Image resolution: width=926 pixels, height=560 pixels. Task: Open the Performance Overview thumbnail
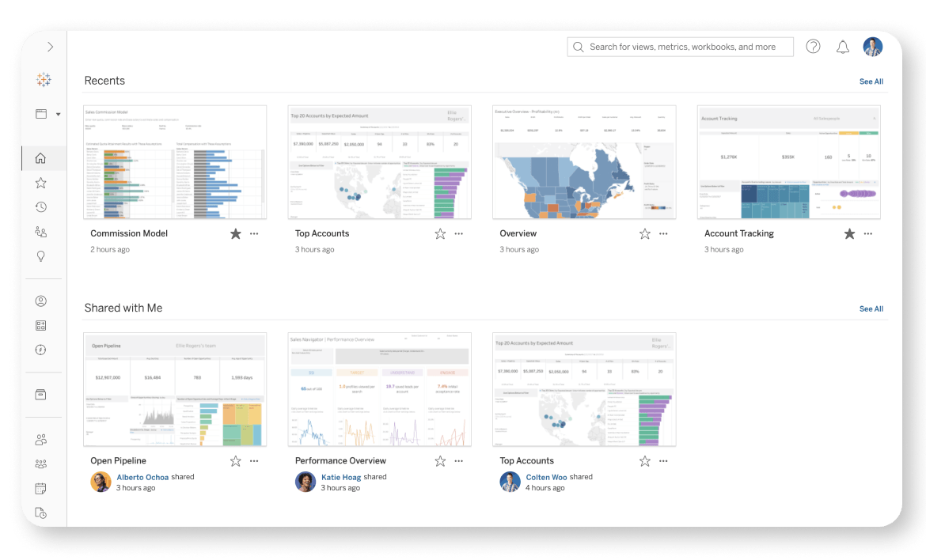379,389
